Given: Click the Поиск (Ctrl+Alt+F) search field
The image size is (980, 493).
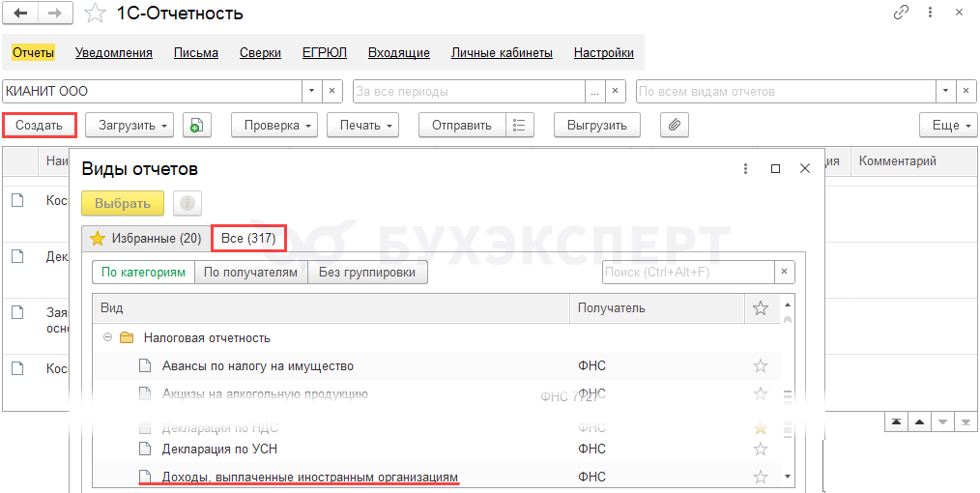Looking at the screenshot, I should click(689, 273).
